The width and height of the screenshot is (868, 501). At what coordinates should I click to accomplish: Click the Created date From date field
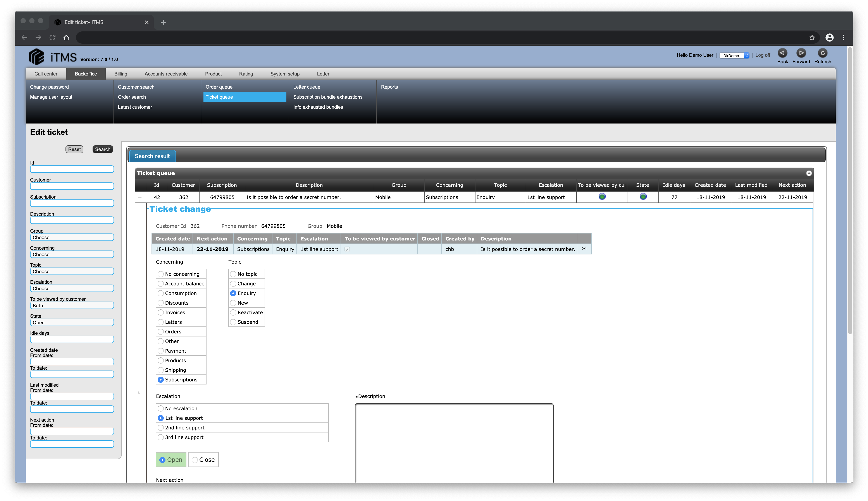tap(72, 362)
